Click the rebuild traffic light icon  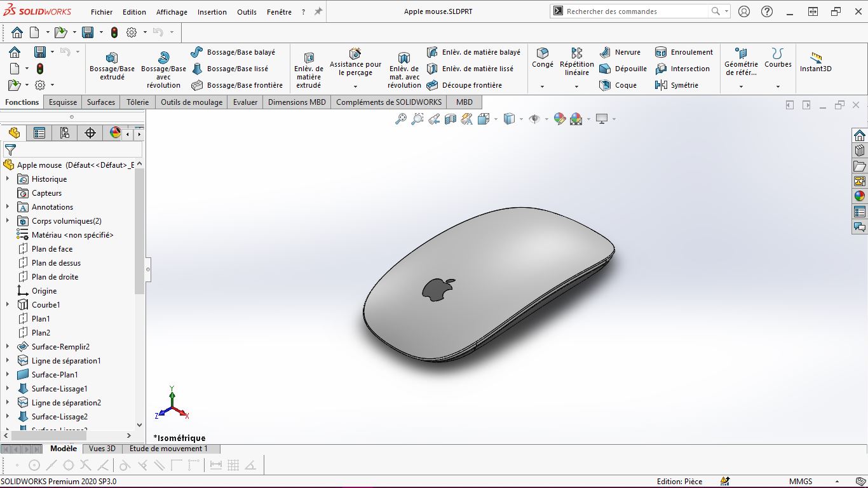(x=114, y=32)
